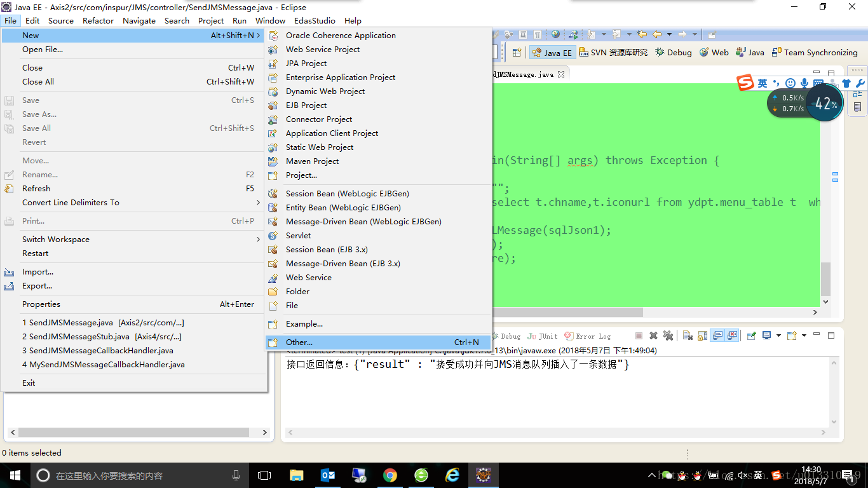Click Windows taskbar search box
This screenshot has height=488, width=868.
pos(140,475)
